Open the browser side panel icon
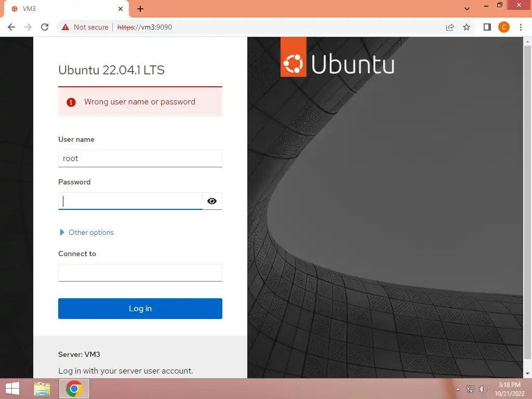532x399 pixels. coord(487,27)
